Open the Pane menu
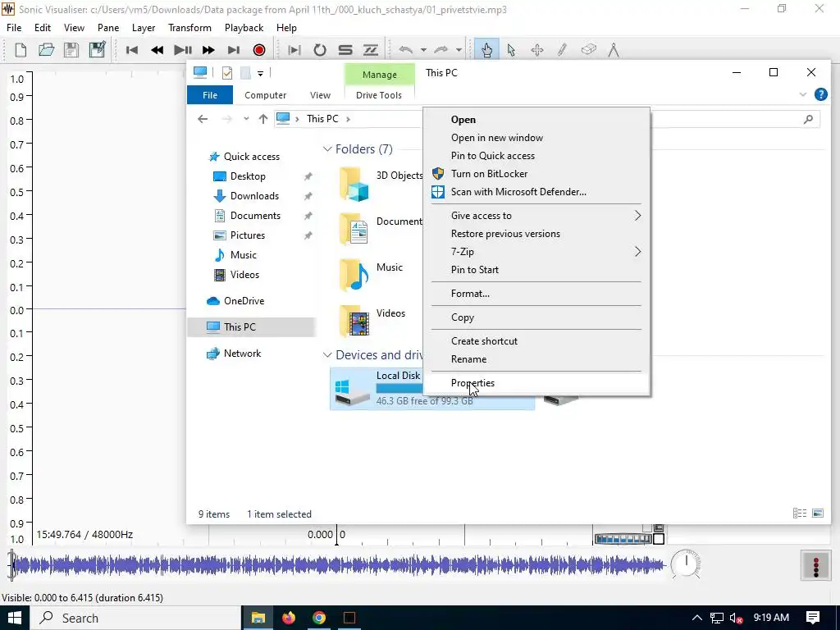The height and width of the screenshot is (630, 840). (108, 28)
